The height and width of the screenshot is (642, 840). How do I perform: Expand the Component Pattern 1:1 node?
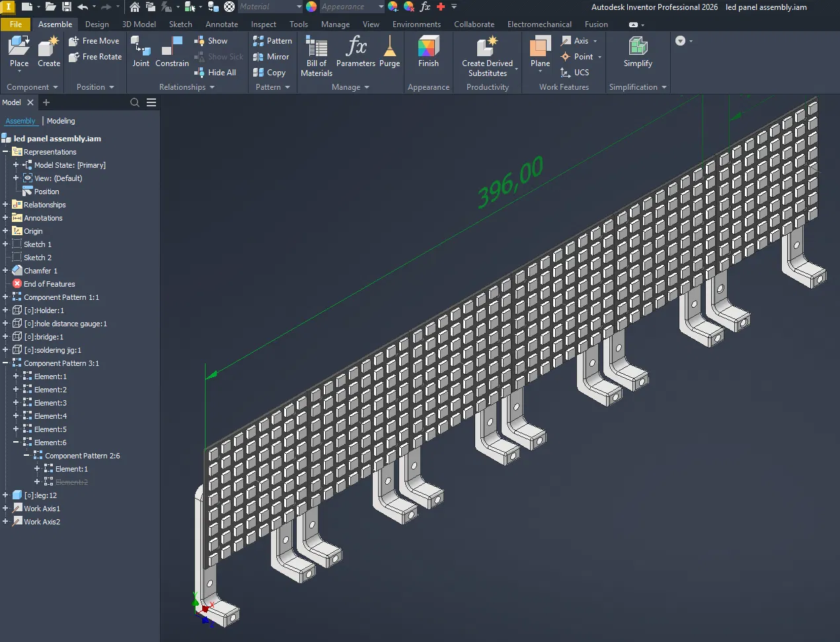pos(5,297)
